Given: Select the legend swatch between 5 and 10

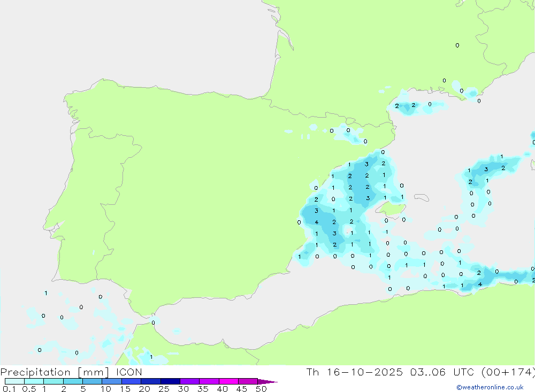Looking at the screenshot, I should pos(93,381).
